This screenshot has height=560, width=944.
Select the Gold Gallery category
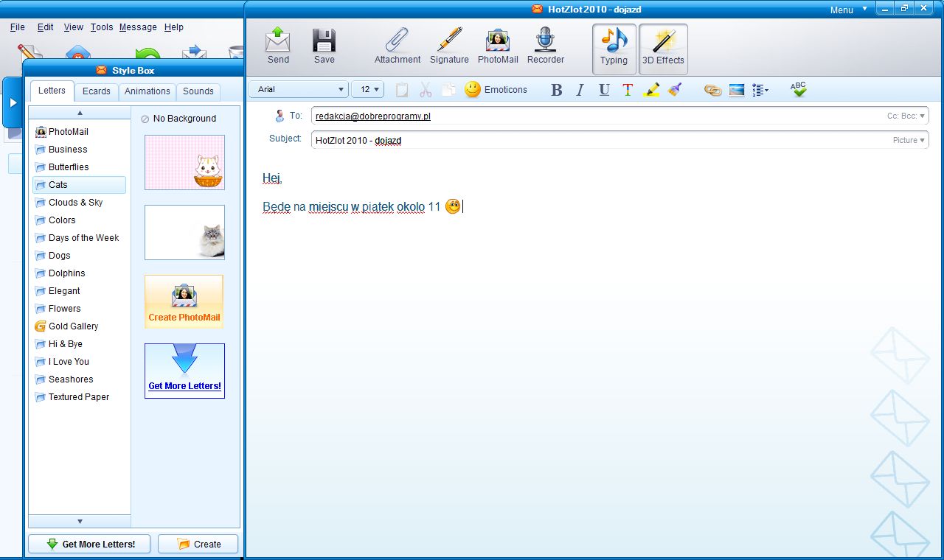coord(79,326)
